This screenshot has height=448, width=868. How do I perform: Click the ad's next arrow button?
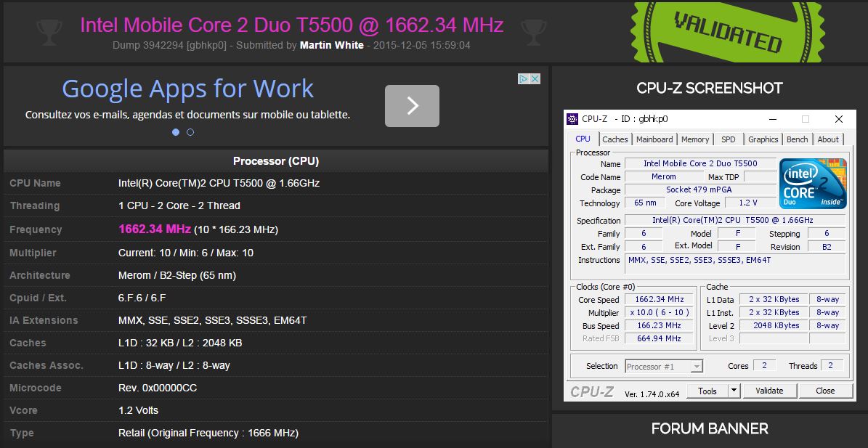coord(412,105)
